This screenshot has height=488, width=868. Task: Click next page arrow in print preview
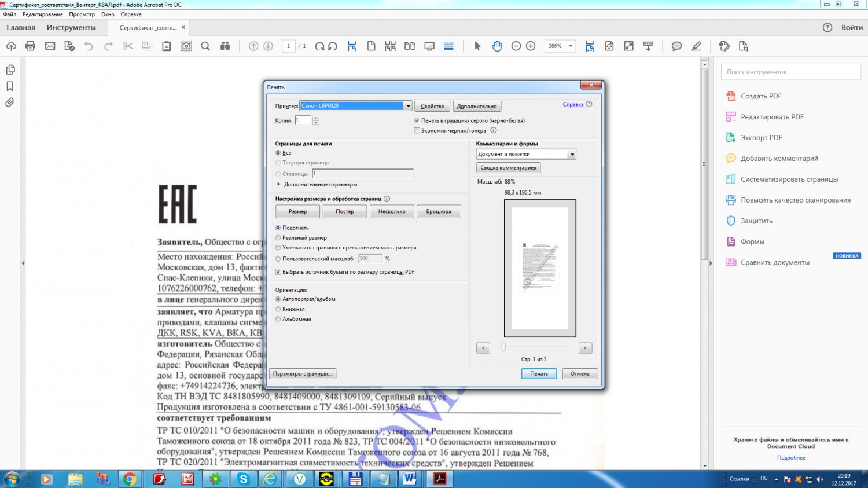pos(585,348)
